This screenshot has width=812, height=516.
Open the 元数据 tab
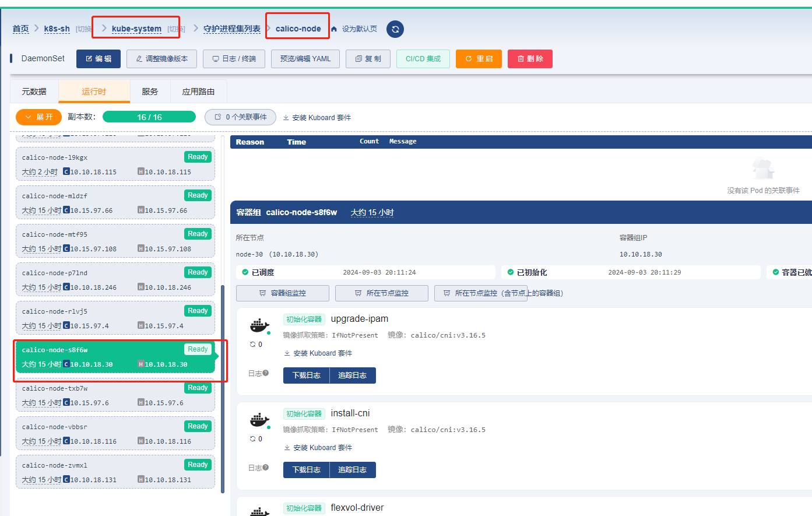point(34,92)
